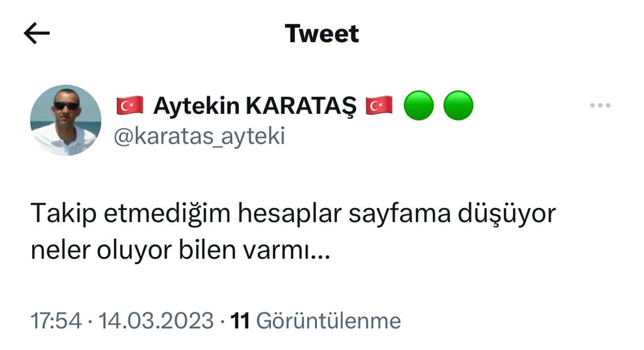Image resolution: width=644 pixels, height=350 pixels.
Task: Click the Turkish flag emoji after the name
Action: point(379,106)
